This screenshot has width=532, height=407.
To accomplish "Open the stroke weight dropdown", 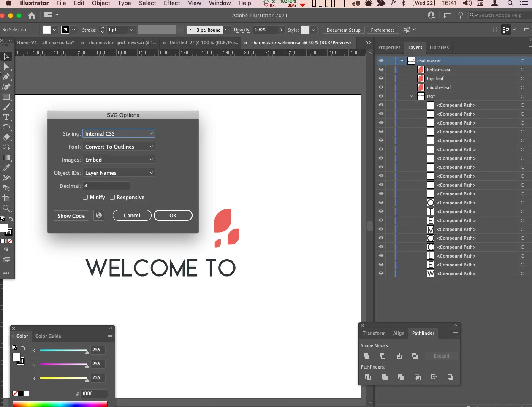I will click(131, 30).
